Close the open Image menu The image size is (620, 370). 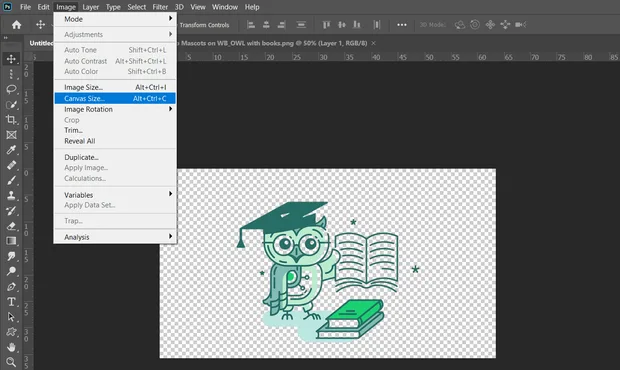click(66, 7)
